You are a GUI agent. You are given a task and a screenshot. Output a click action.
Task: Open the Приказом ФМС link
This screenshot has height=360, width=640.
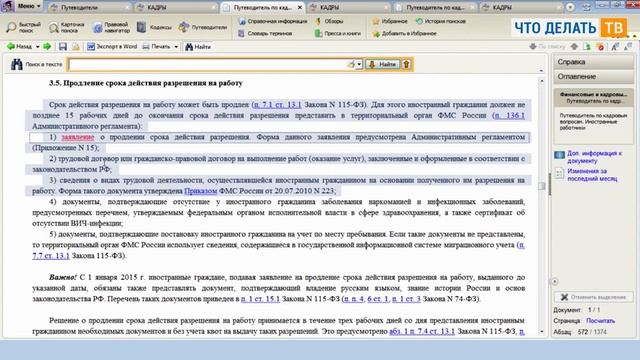click(x=200, y=191)
